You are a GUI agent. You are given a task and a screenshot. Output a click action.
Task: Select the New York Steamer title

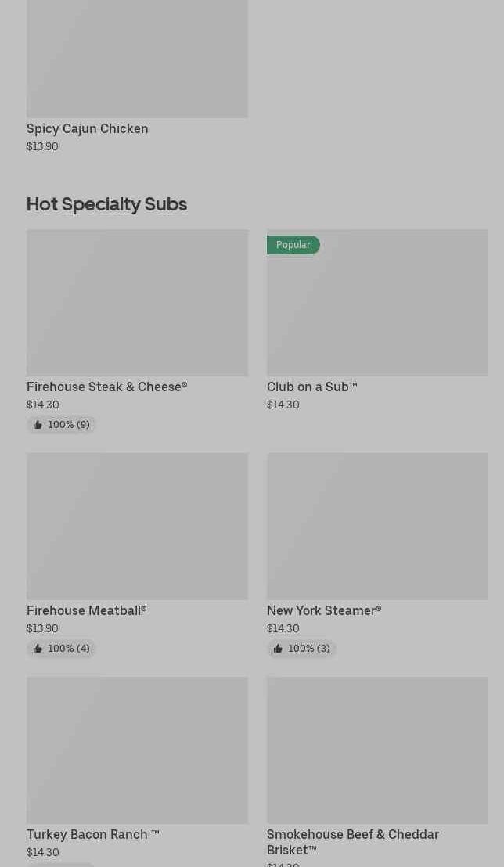coord(323,610)
